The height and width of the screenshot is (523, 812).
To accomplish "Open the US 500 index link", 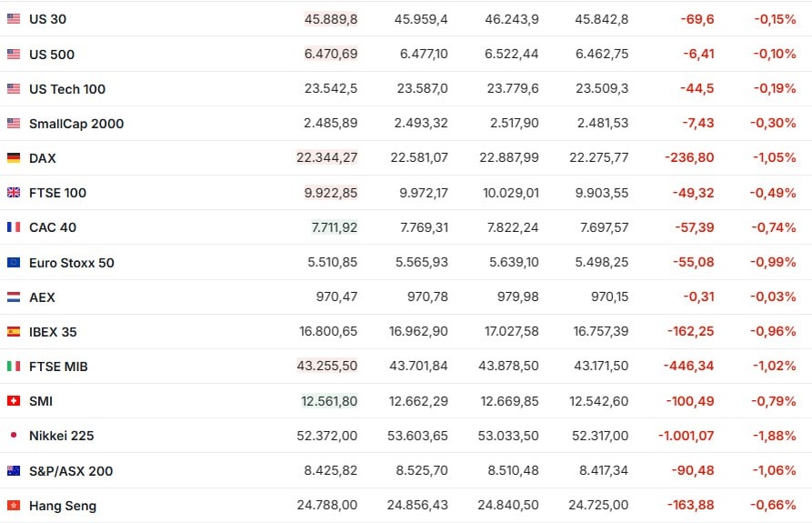I will pyautogui.click(x=52, y=55).
